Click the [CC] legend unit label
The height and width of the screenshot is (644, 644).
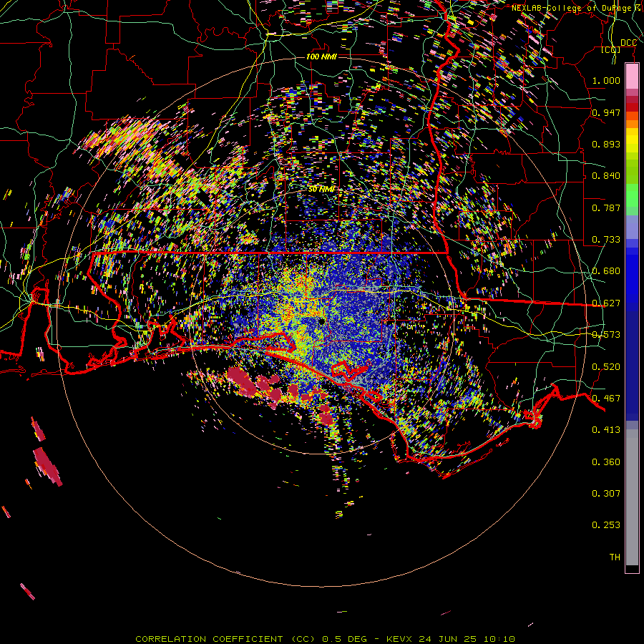pos(611,49)
